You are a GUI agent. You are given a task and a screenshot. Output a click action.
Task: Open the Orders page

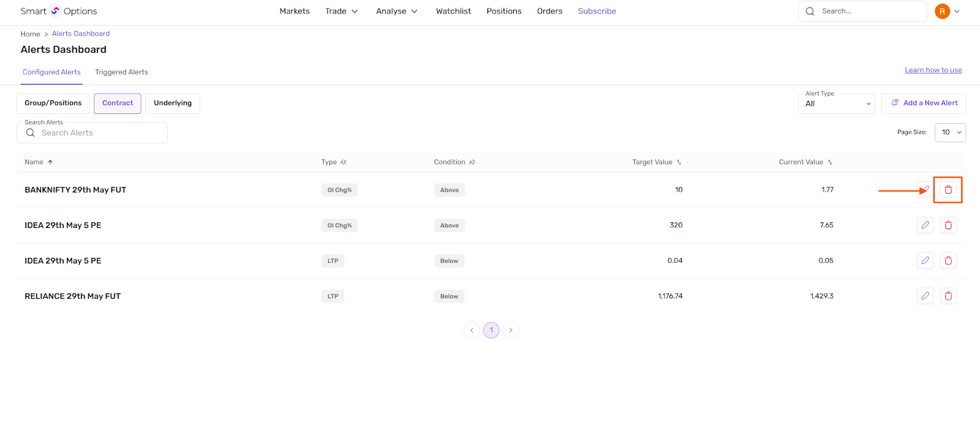tap(549, 11)
